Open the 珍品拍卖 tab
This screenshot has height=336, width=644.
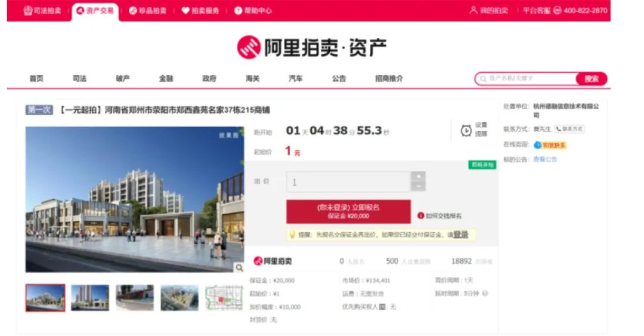pos(148,11)
